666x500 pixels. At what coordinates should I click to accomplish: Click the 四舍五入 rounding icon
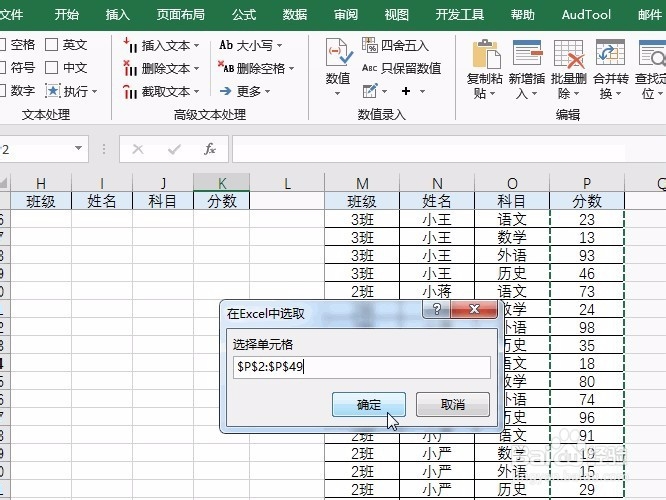point(370,45)
